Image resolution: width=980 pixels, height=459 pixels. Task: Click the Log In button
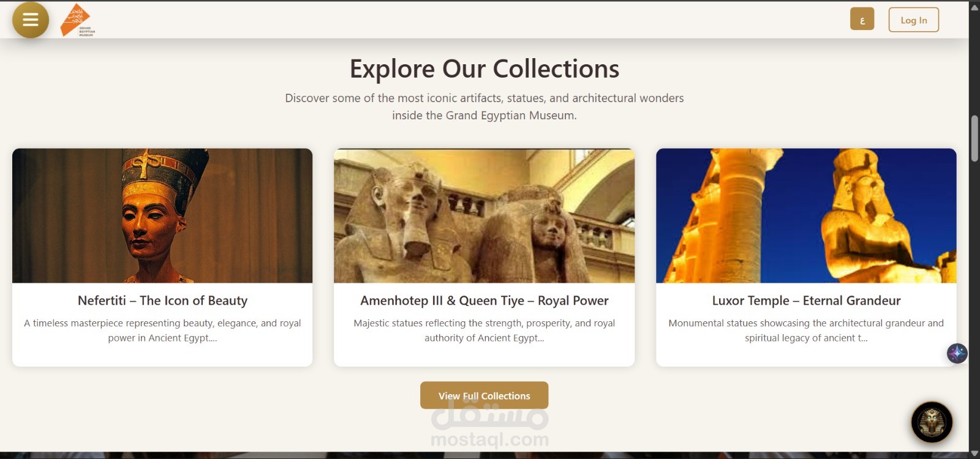point(913,20)
